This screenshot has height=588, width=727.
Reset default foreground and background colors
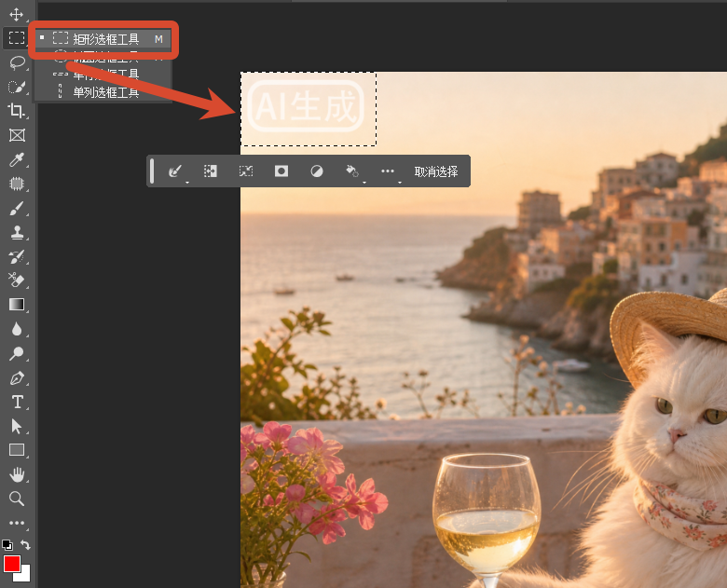[x=7, y=544]
